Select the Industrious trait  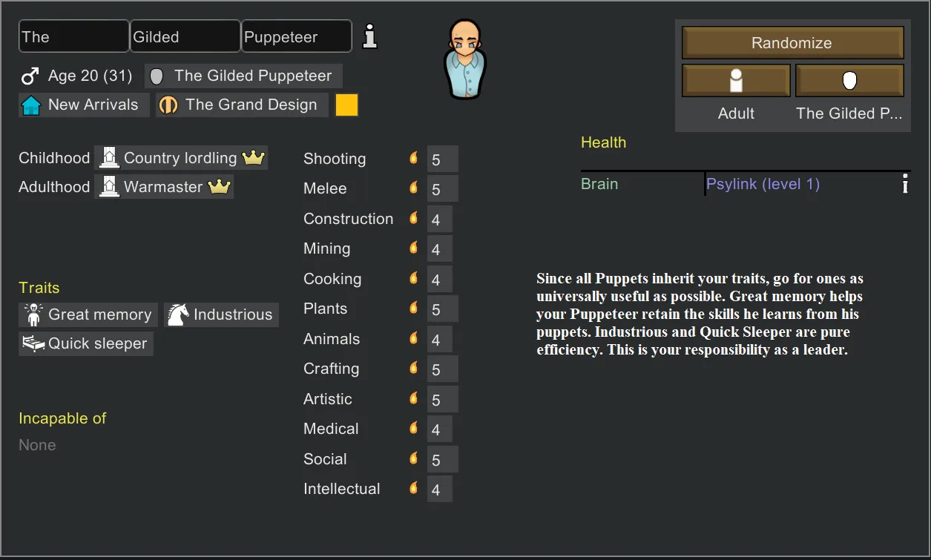click(221, 315)
